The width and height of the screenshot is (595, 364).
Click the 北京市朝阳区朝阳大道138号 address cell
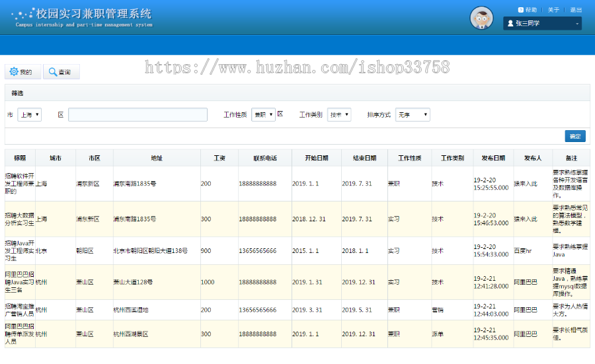157,250
